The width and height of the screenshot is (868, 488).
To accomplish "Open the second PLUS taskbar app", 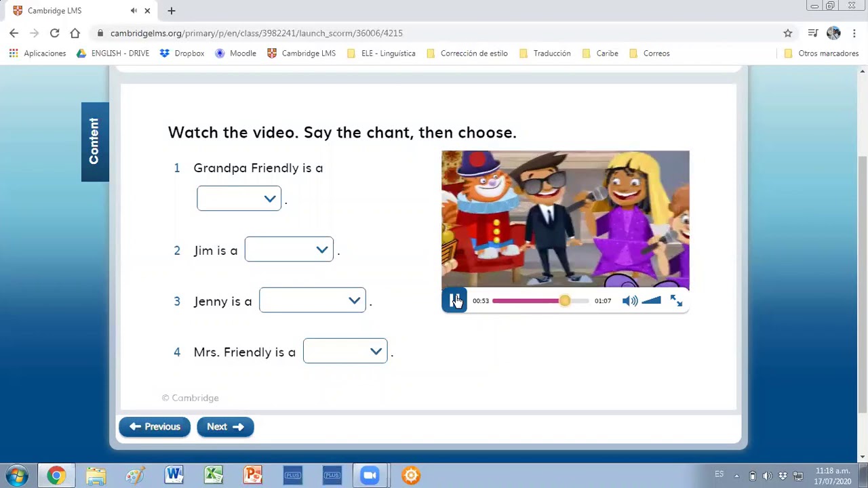I will tap(332, 475).
